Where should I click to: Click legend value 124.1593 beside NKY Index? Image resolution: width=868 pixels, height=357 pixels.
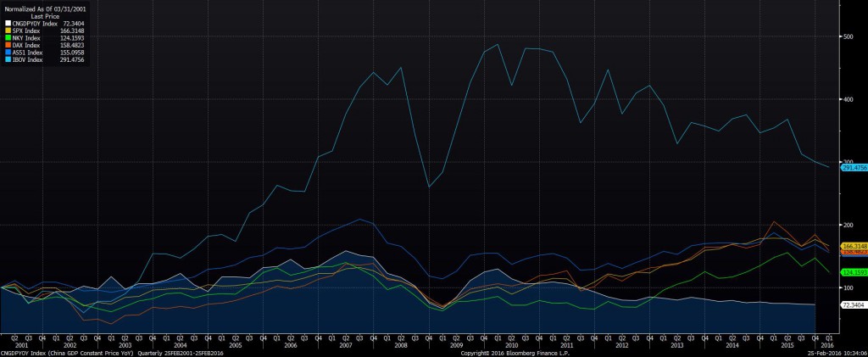(70, 37)
